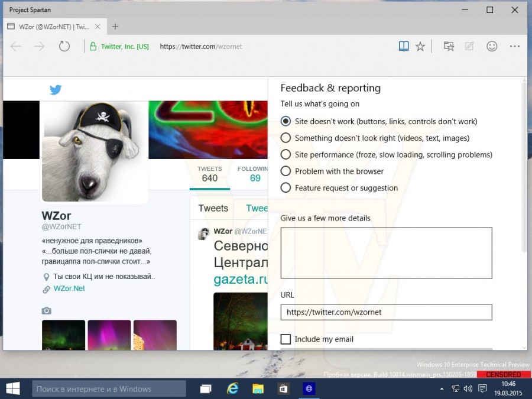The height and width of the screenshot is (399, 532).
Task: Click the smiley feedback icon
Action: (492, 46)
